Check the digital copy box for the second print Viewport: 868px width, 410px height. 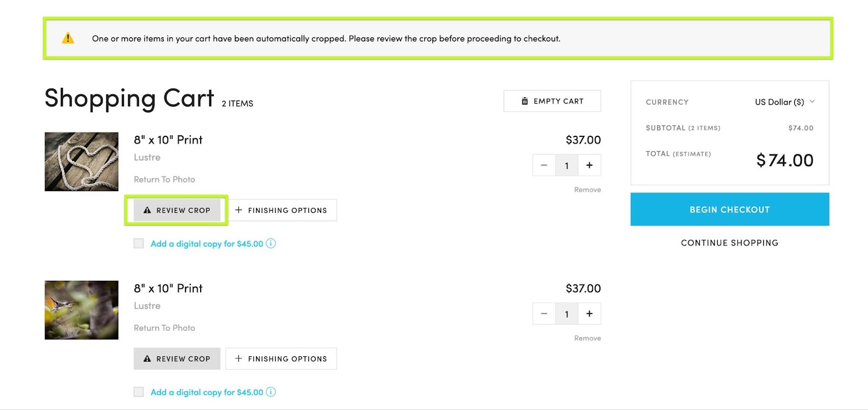point(139,392)
